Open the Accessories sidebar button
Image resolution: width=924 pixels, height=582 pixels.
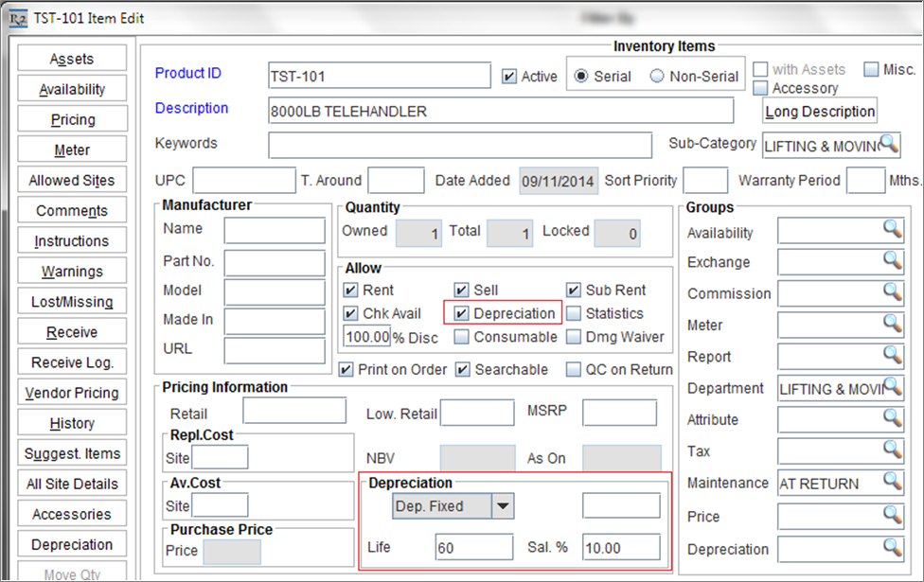73,514
